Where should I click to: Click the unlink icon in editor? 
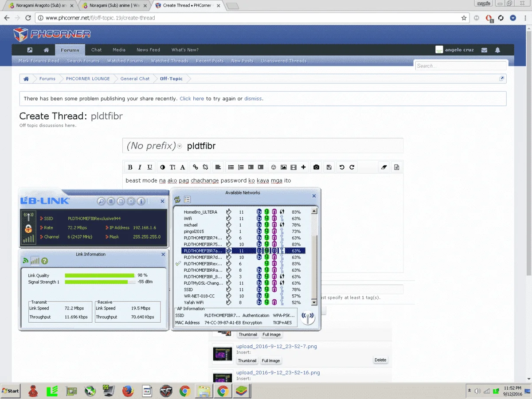point(205,167)
